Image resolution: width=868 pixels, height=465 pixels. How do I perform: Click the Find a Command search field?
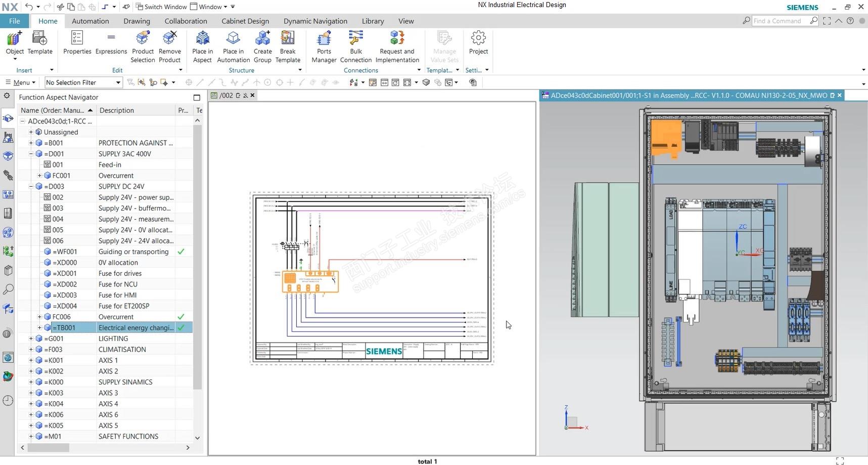(x=779, y=21)
